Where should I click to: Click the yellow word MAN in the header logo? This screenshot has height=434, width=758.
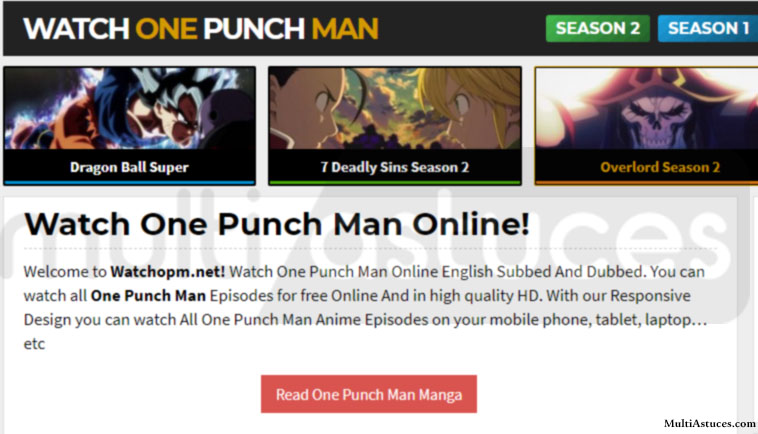pyautogui.click(x=345, y=29)
